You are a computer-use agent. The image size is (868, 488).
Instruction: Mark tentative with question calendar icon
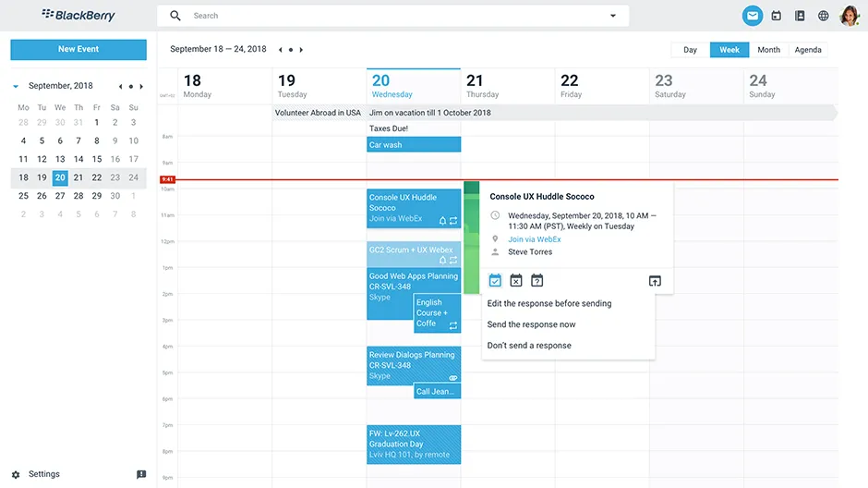(537, 281)
